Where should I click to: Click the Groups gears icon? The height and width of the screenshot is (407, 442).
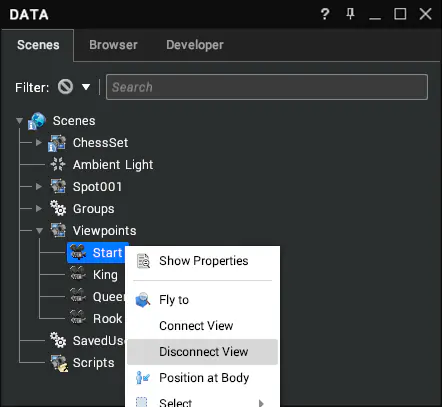(58, 208)
